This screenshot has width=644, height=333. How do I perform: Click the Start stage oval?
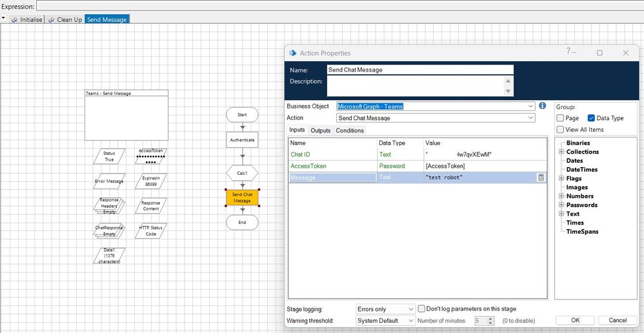click(x=242, y=115)
